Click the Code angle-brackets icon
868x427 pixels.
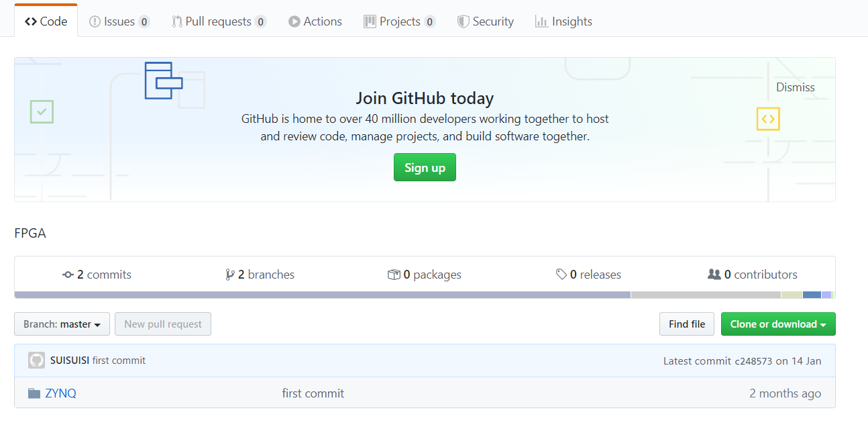click(30, 21)
